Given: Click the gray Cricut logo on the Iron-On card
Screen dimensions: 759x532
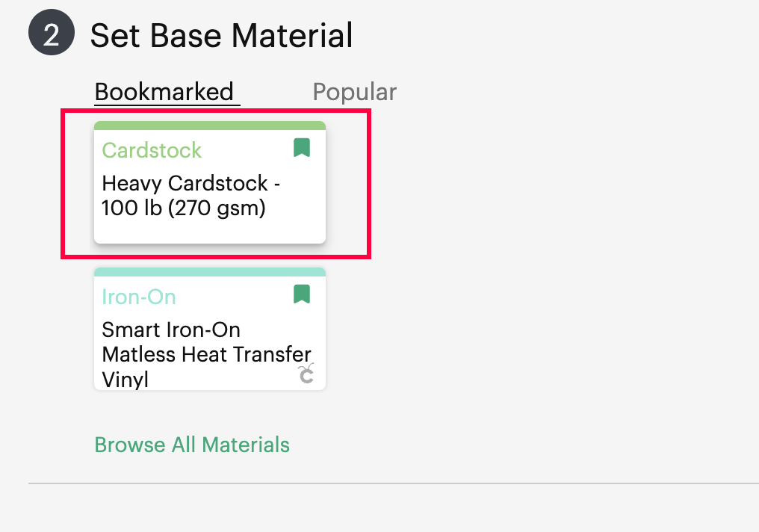Looking at the screenshot, I should tap(306, 377).
